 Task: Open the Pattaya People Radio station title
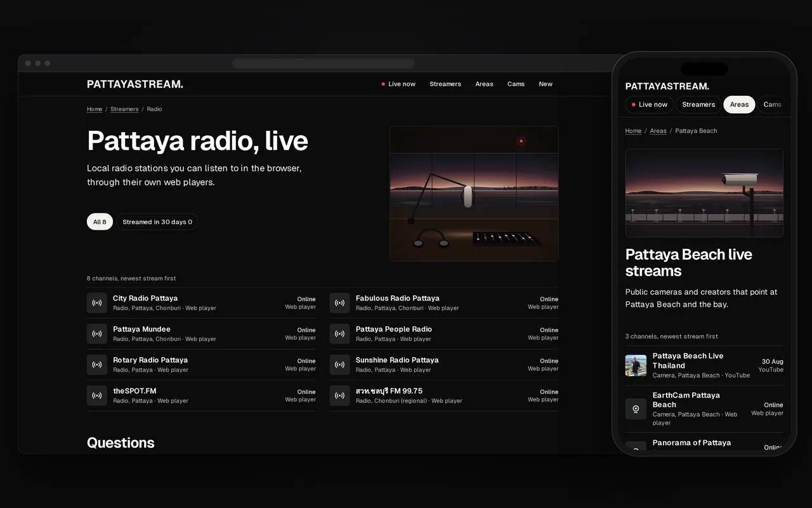click(394, 329)
